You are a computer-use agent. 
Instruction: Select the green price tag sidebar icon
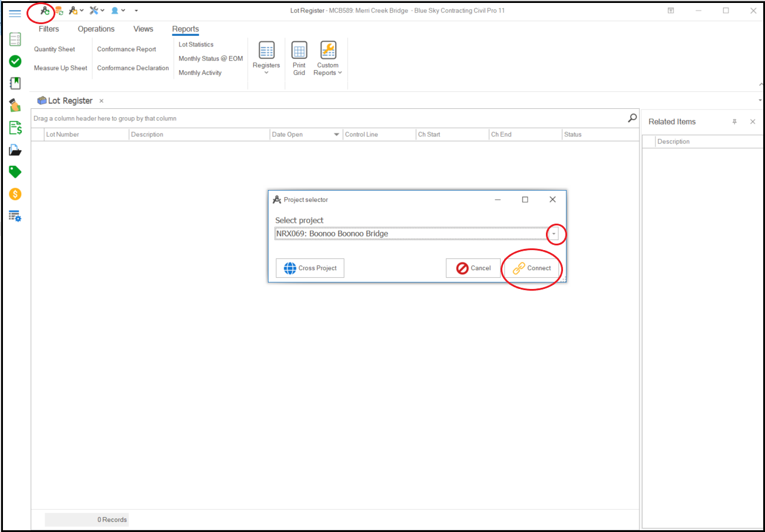[15, 172]
